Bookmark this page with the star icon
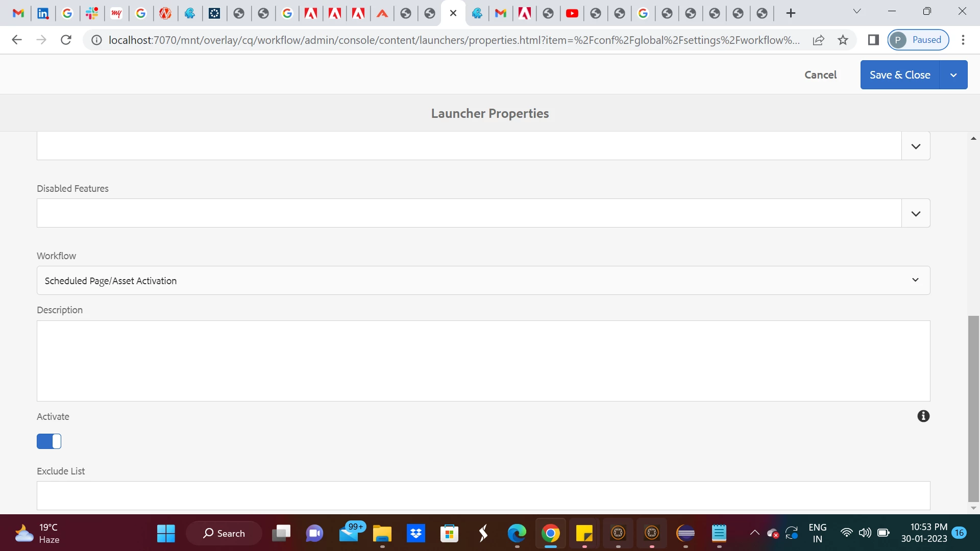980x551 pixels. (843, 40)
